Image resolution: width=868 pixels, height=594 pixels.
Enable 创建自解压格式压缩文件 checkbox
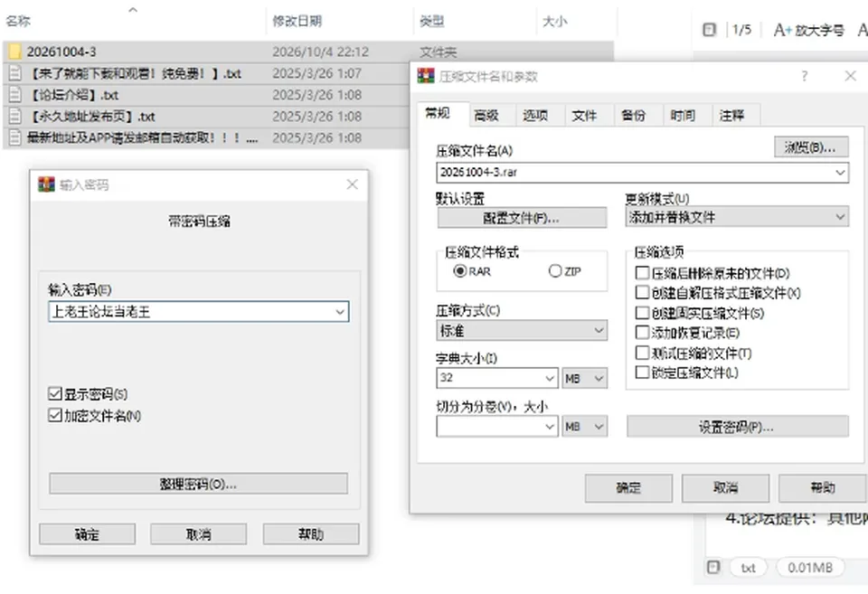click(x=642, y=293)
